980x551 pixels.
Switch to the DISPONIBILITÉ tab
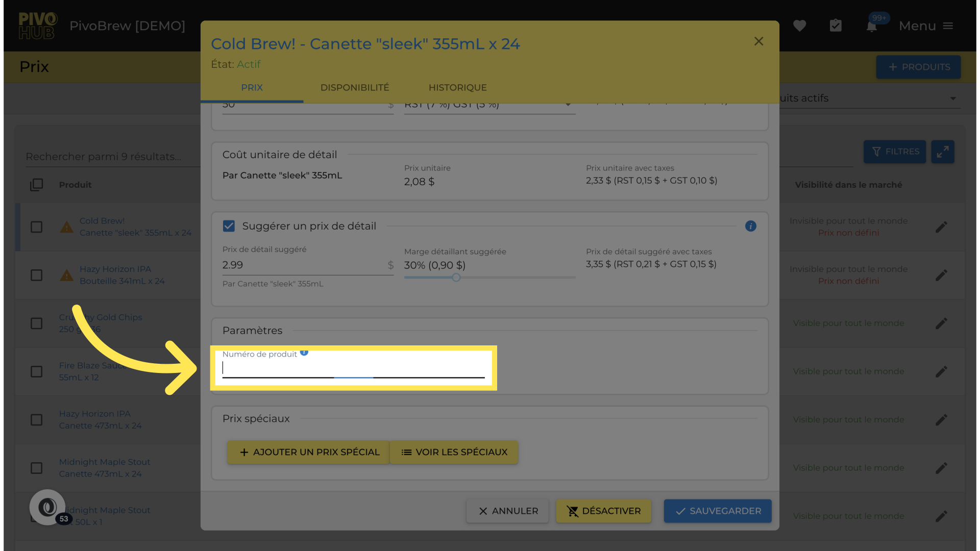tap(355, 88)
